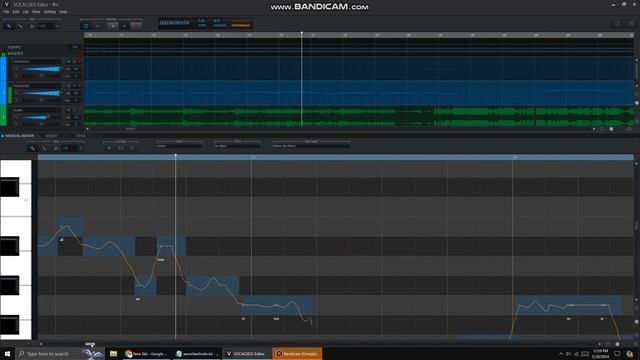Adjust the first VOCALOID track volume slider

(41, 69)
